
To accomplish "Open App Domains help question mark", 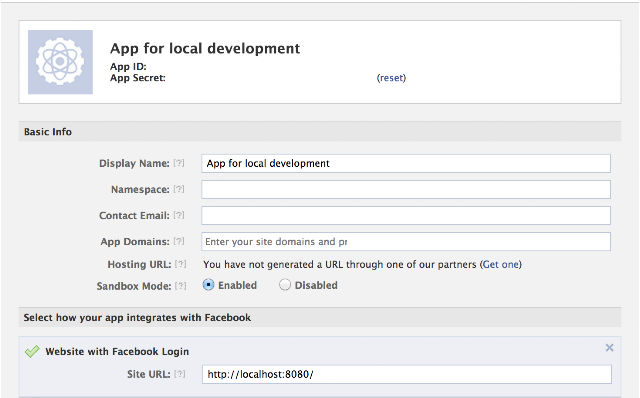I will pyautogui.click(x=179, y=242).
